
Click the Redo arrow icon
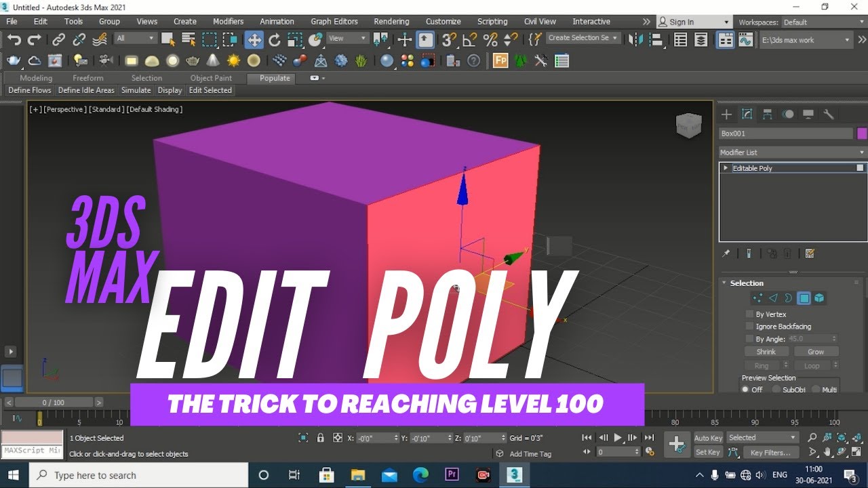point(34,40)
